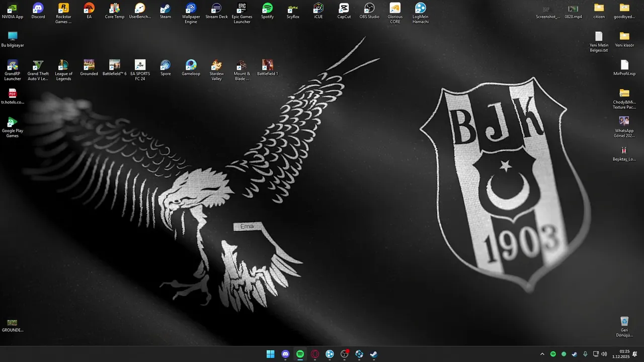Select the citizen folder

pos(599,12)
